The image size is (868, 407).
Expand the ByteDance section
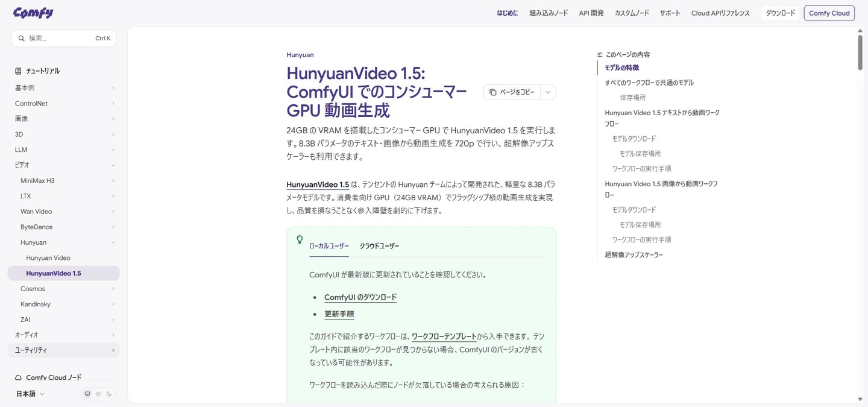tap(63, 227)
